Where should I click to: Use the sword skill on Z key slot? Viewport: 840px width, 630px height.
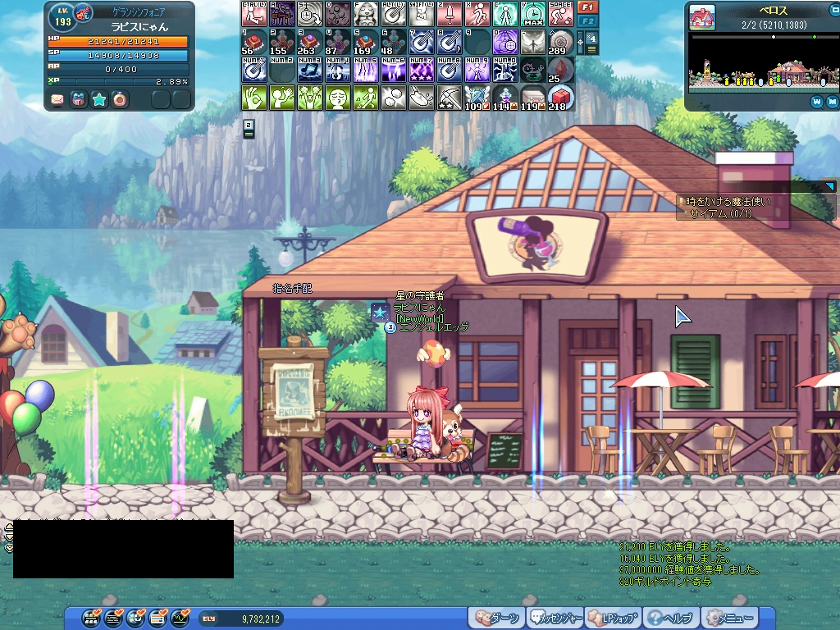[450, 15]
